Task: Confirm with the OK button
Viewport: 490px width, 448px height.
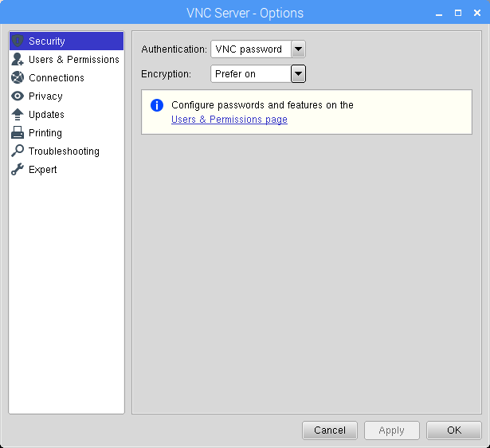Action: (x=454, y=430)
